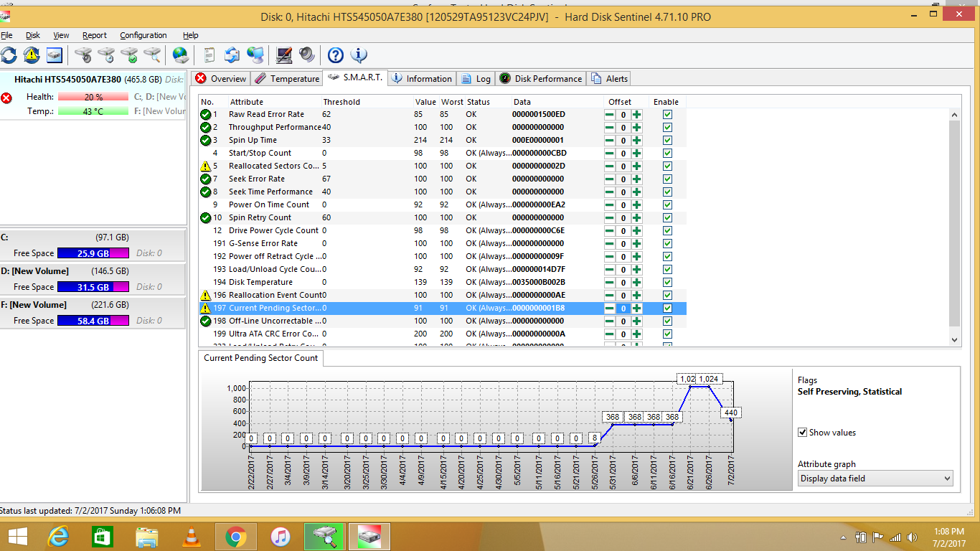Increase offset for Raw Read Error Rate

point(637,115)
